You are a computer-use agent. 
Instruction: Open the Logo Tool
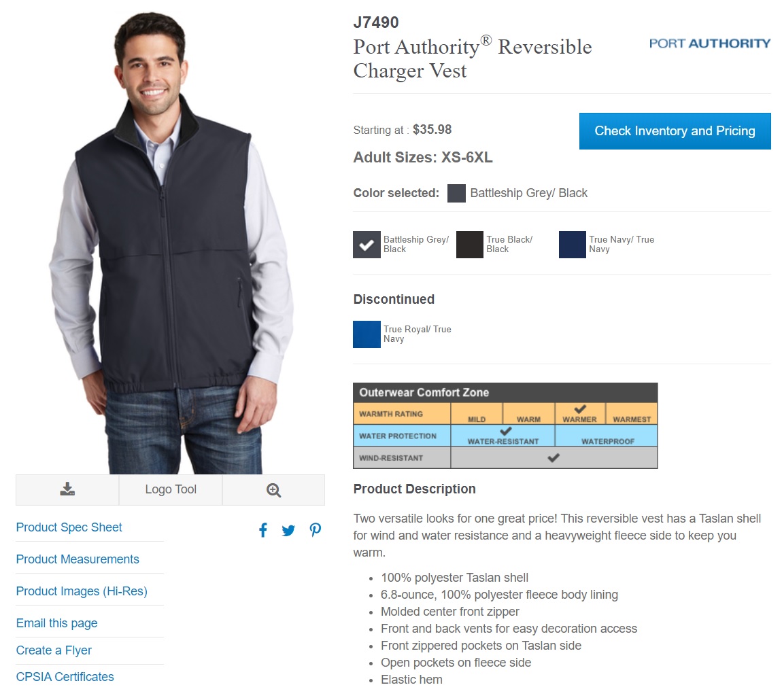click(x=171, y=489)
